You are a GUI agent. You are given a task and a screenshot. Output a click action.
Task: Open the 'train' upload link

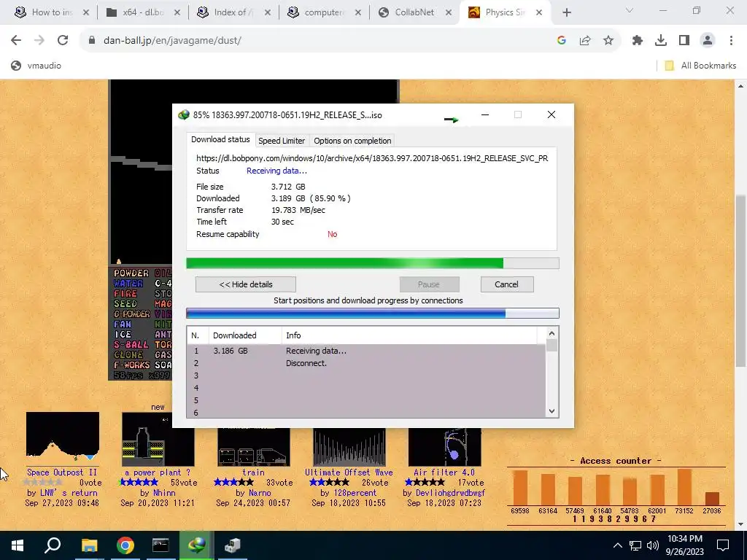(x=253, y=472)
